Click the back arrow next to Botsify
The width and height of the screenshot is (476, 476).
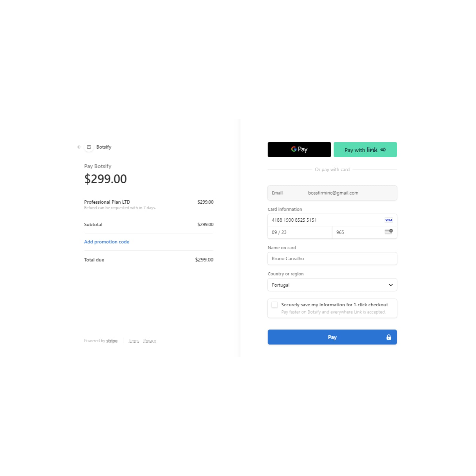pyautogui.click(x=79, y=147)
